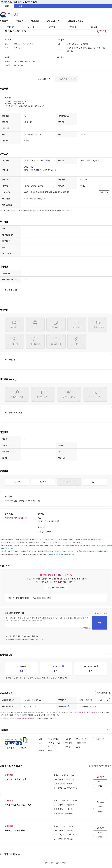112x868 pixels.
Task: Expand the 직업 능력 개발 menu
Action: click(x=55, y=21)
